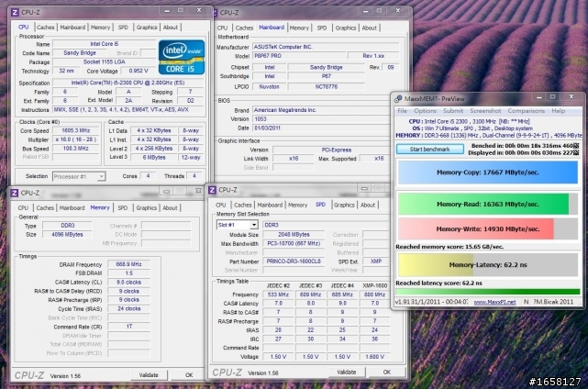This screenshot has height=389, width=588.
Task: Open SPD tab in top-left CPU window
Action: point(123,28)
